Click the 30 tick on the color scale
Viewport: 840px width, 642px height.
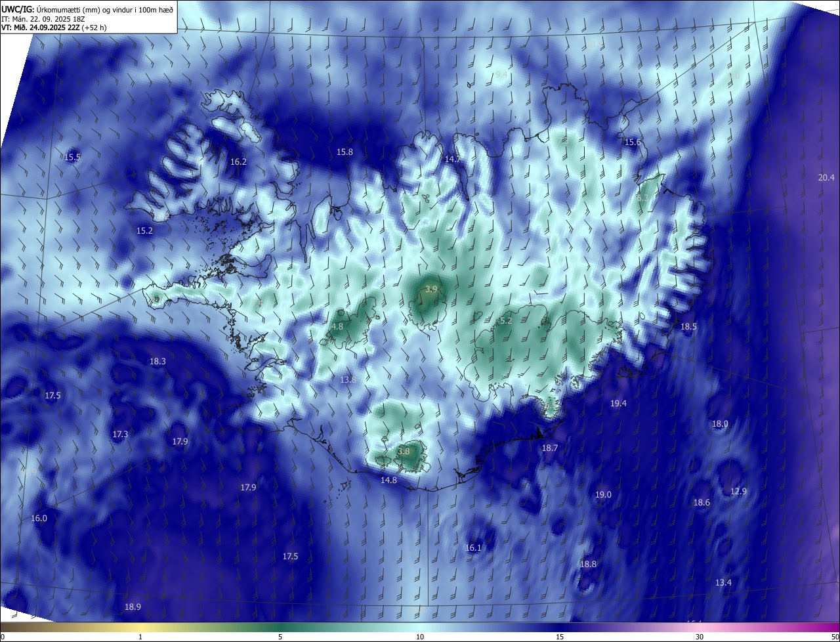click(x=700, y=637)
